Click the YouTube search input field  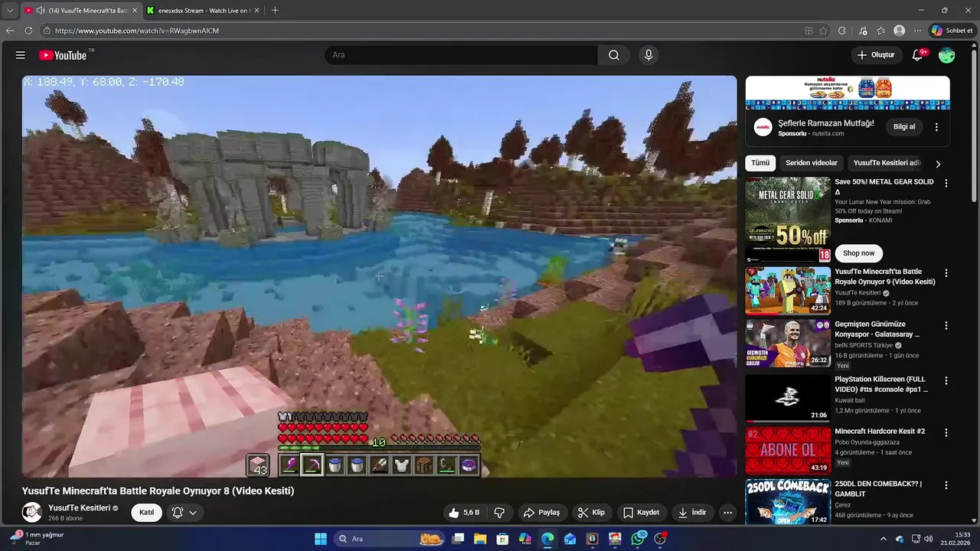tap(461, 55)
